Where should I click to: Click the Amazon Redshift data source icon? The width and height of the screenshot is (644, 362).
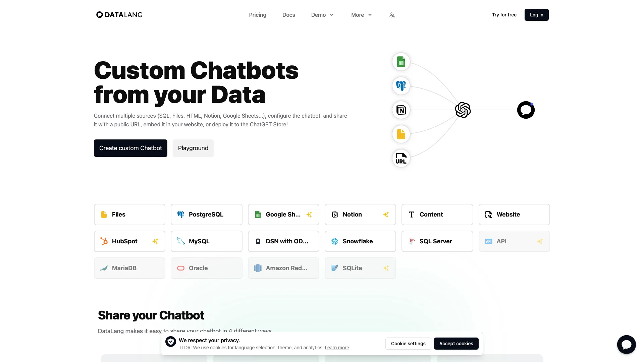coord(257,268)
